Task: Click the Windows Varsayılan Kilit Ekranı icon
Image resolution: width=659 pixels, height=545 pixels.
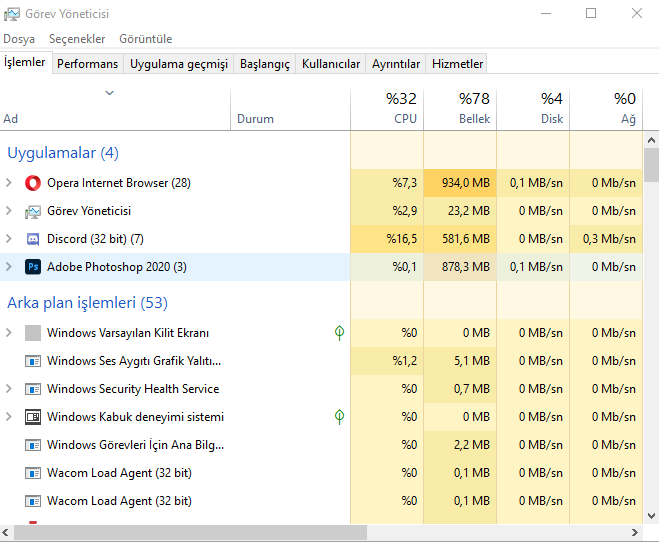Action: [x=33, y=333]
